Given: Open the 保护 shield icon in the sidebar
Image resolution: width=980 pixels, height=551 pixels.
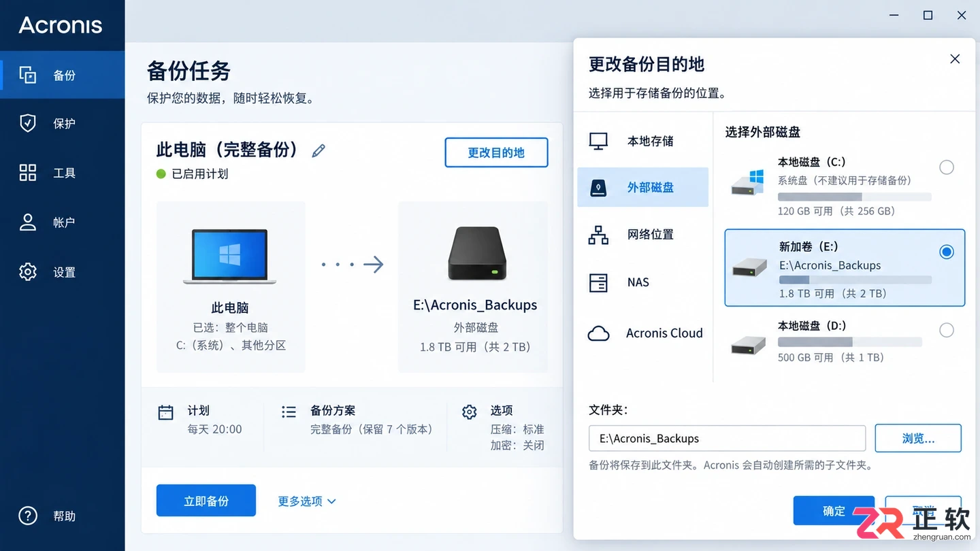Looking at the screenshot, I should point(28,123).
